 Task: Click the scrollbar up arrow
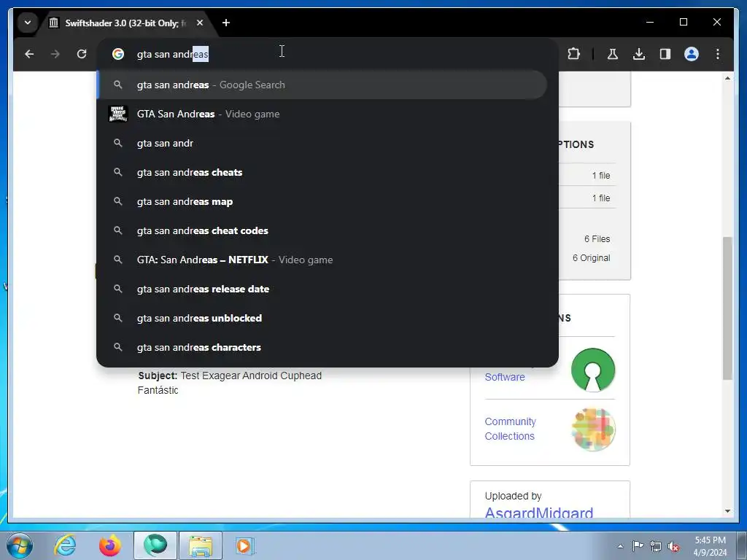tap(727, 77)
